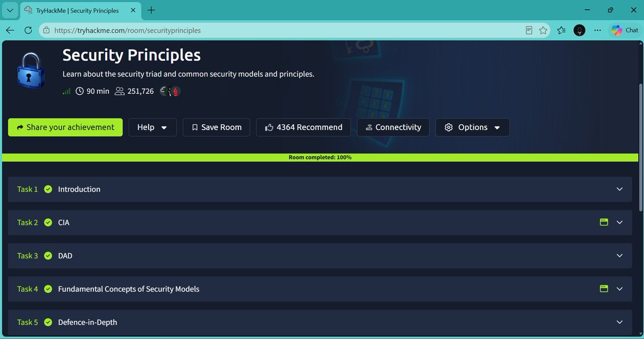The width and height of the screenshot is (644, 339).
Task: Open the Options dropdown
Action: pos(472,127)
